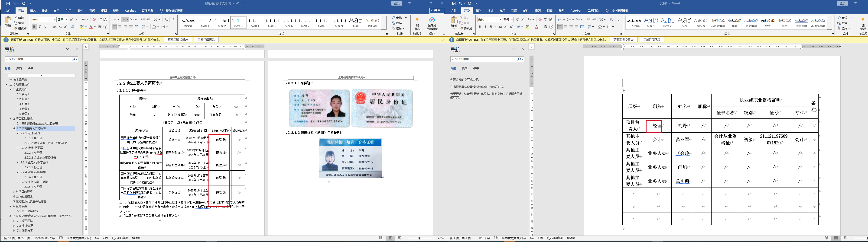Redo the last action in the right Word window

tap(470, 3)
